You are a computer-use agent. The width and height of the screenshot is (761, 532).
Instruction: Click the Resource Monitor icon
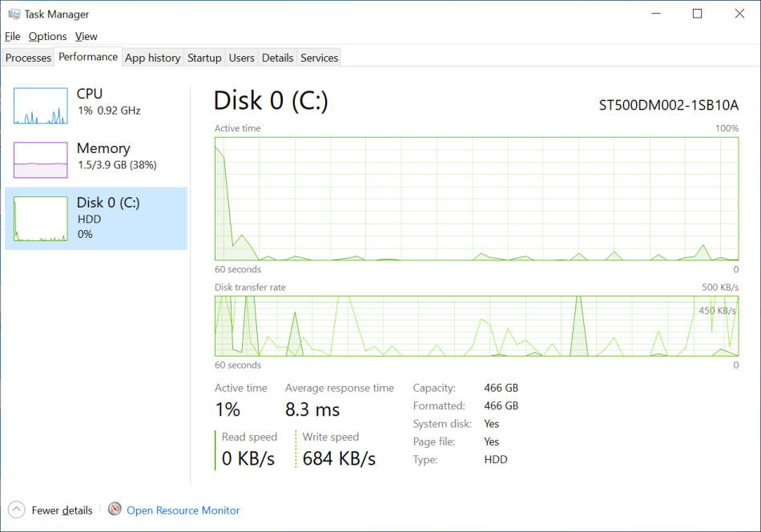pyautogui.click(x=115, y=510)
